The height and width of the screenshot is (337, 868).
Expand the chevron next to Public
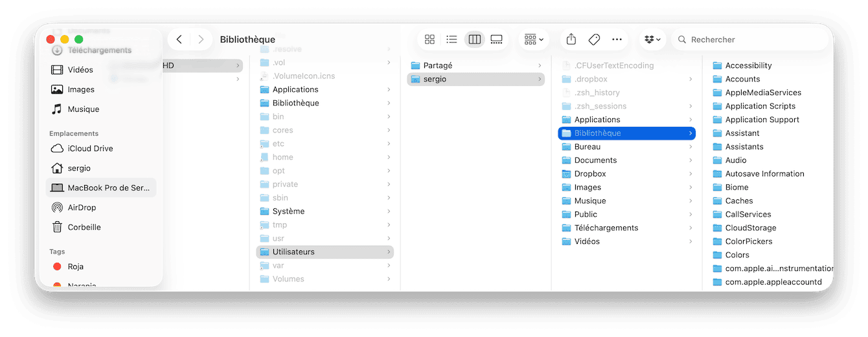point(691,214)
